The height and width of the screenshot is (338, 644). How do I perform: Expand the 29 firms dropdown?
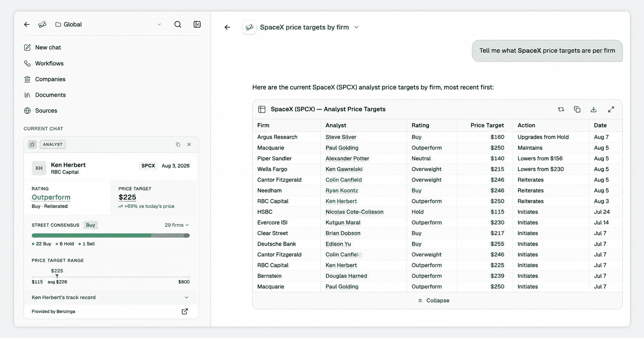(177, 225)
